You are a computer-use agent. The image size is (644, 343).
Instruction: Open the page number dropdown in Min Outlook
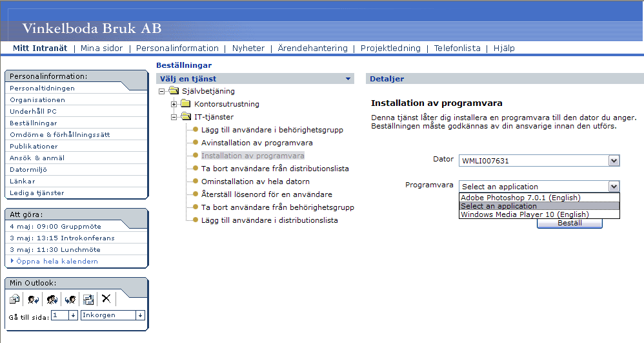coord(73,315)
